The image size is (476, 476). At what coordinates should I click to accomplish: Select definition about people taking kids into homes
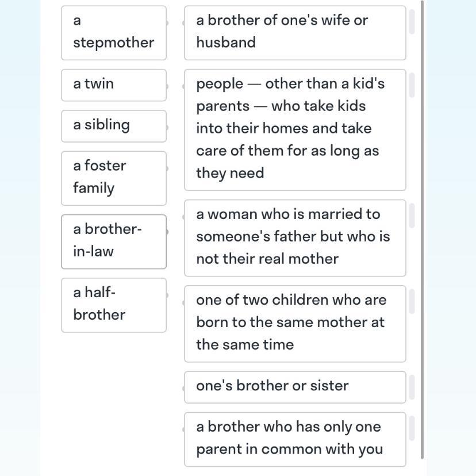tap(294, 129)
